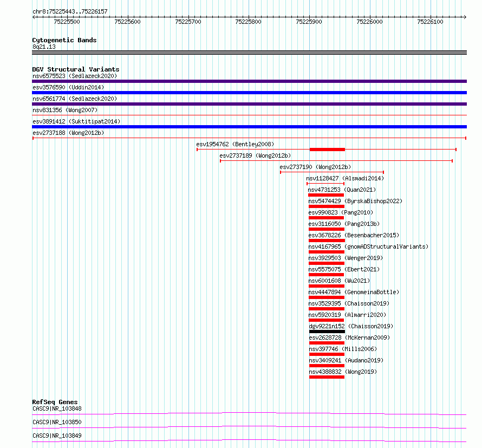Open the CASC9|NR_103849 gene label

pos(57,436)
